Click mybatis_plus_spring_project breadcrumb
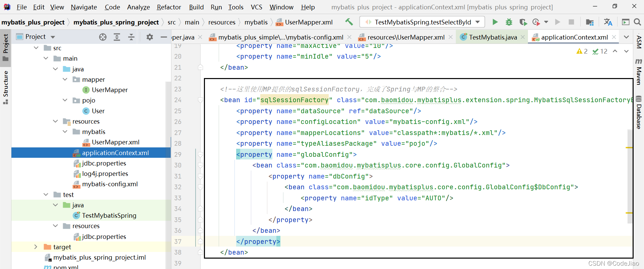The image size is (644, 269). pos(116,22)
